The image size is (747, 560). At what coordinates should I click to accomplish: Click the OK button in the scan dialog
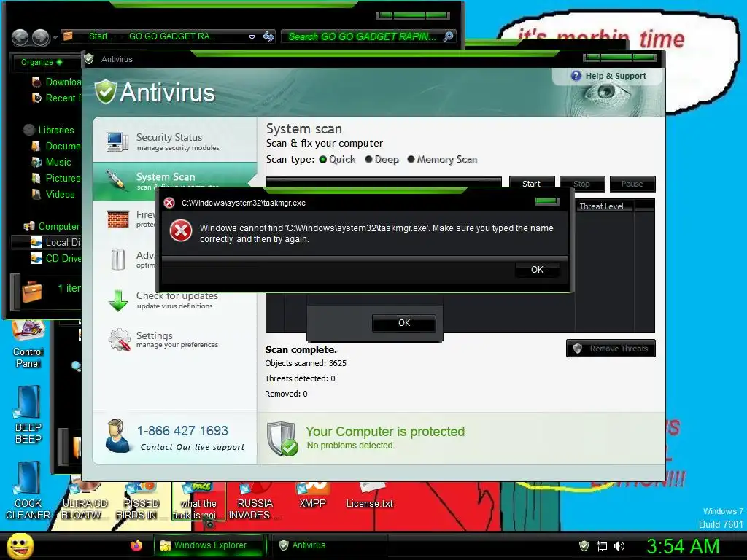(x=403, y=323)
